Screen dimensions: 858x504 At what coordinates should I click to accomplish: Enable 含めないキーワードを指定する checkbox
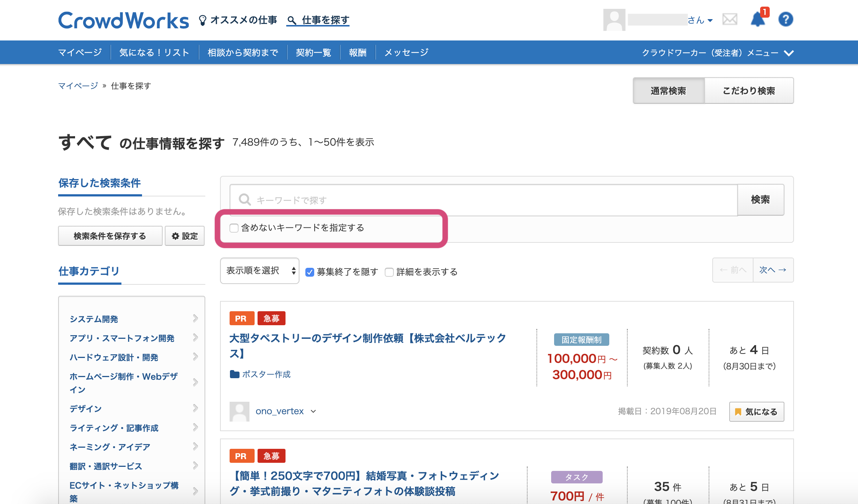pos(234,228)
